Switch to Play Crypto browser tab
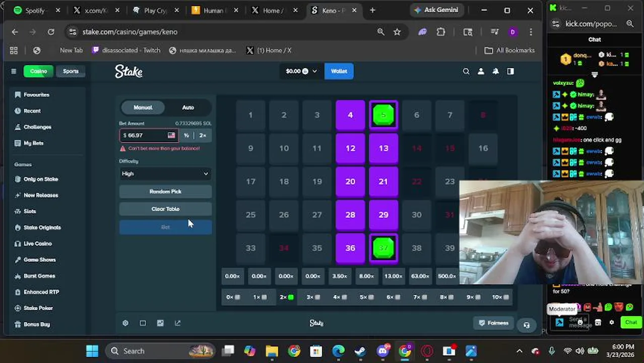Screen dimensions: 644x363 [x=156, y=10]
